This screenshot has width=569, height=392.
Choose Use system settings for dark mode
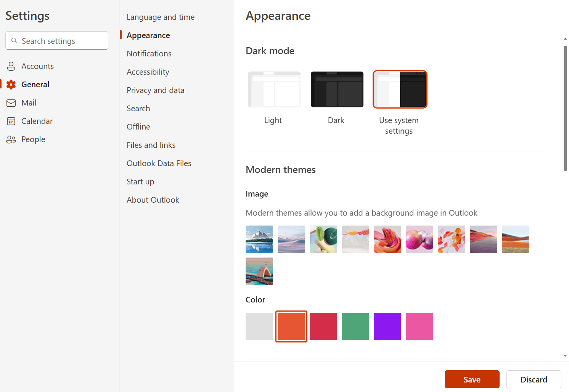400,89
